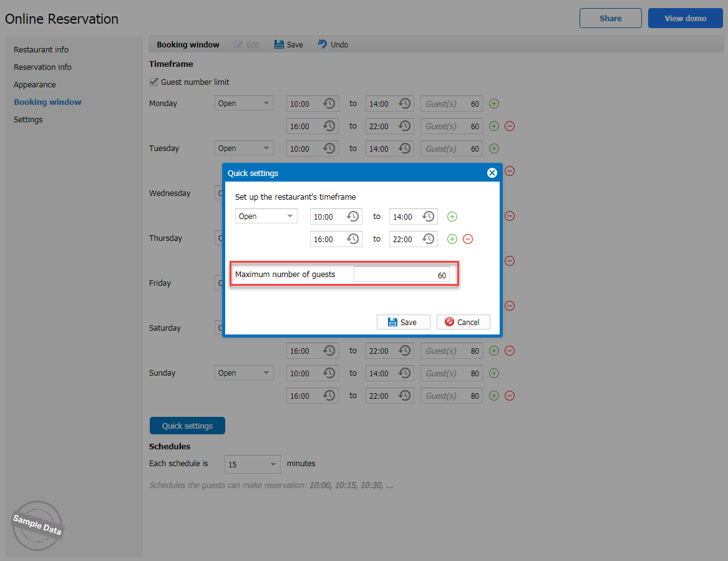Open clock picker for Sunday's 14:00 end time
This screenshot has width=728, height=561.
coord(405,373)
